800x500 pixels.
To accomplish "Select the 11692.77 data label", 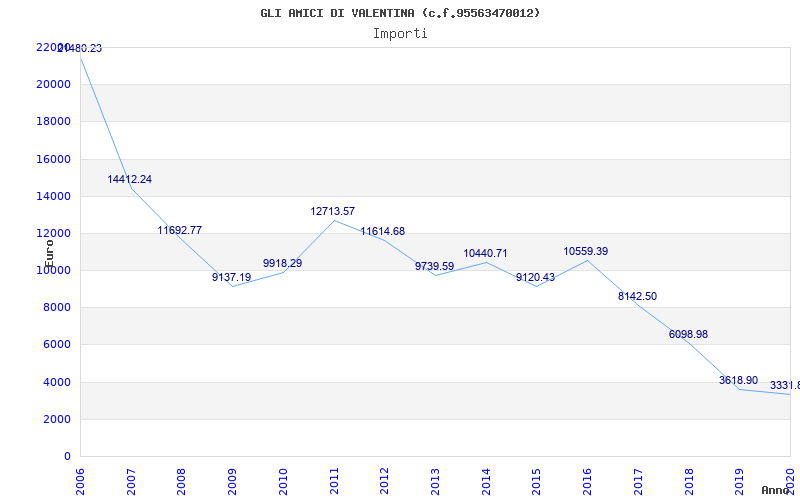I will [x=180, y=230].
